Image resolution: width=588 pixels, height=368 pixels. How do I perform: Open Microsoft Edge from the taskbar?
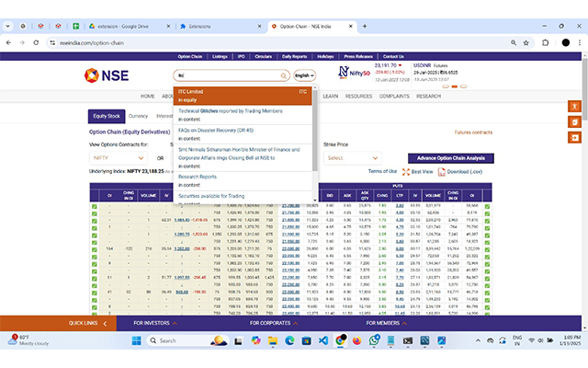[x=289, y=340]
